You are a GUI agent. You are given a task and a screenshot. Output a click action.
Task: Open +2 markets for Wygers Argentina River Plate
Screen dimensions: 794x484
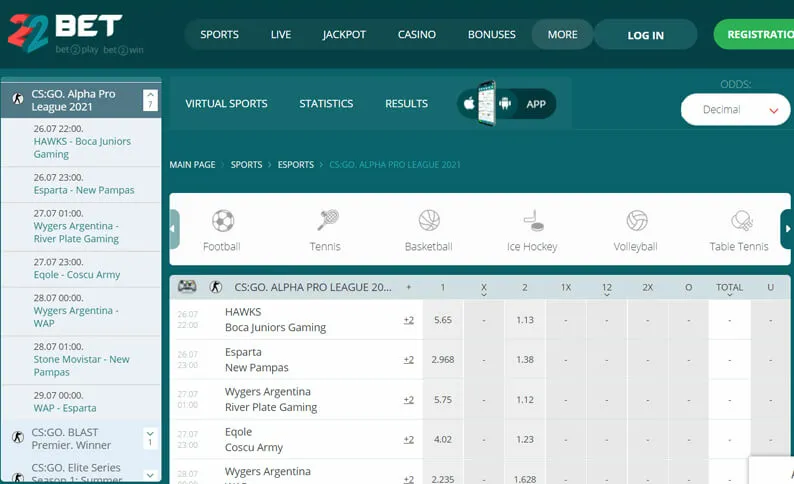409,399
